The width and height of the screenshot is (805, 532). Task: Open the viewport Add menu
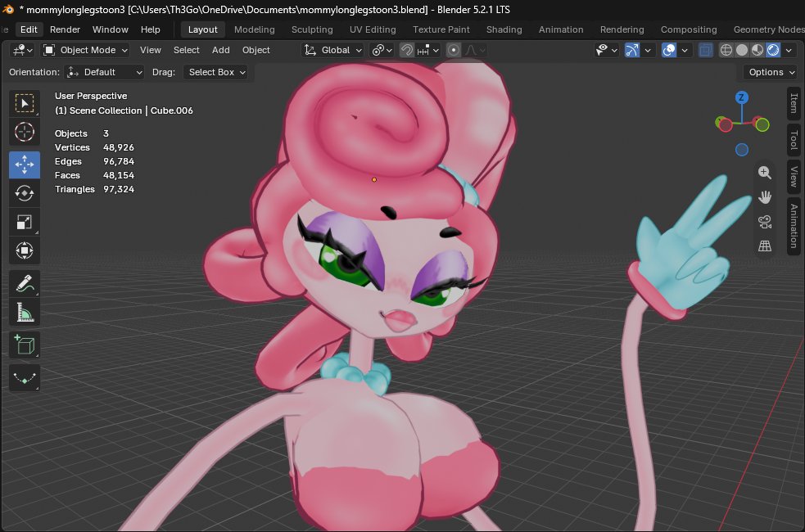(221, 50)
